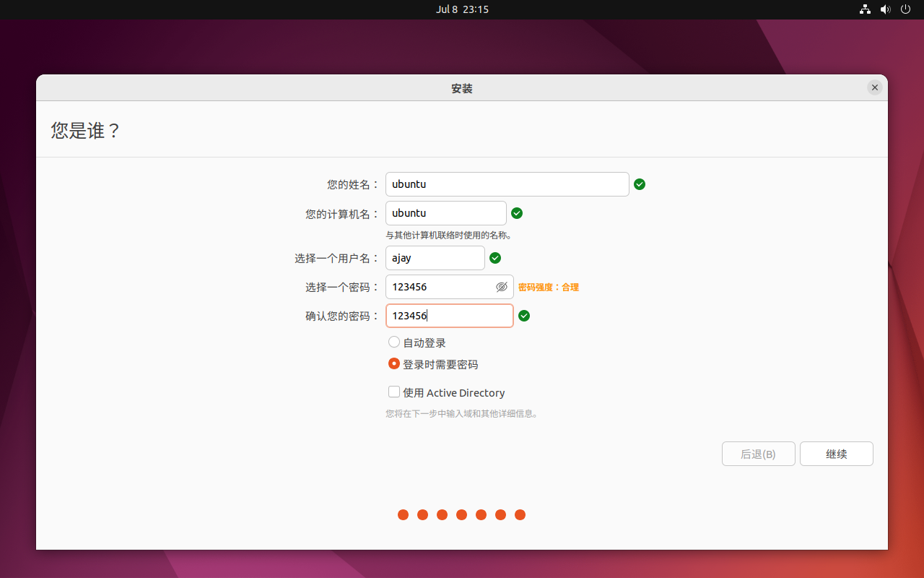
Task: Select the 自动登录 radio option
Action: pos(394,342)
